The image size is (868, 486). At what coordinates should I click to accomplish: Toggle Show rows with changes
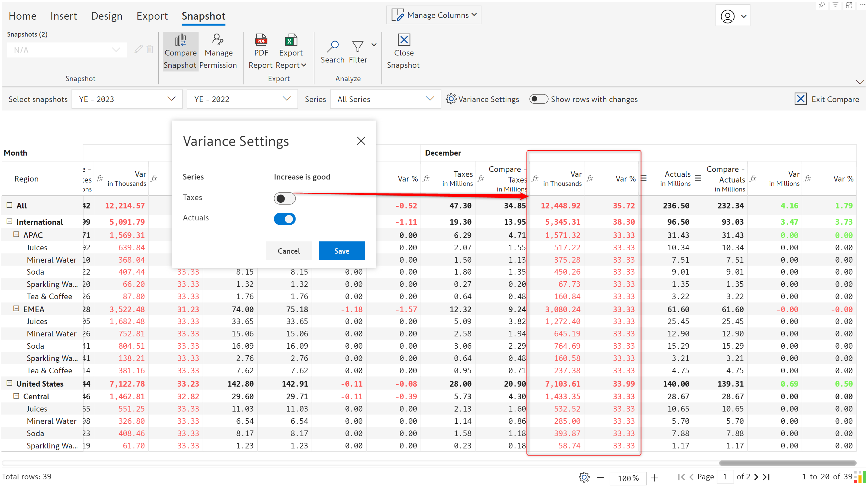[x=538, y=99]
